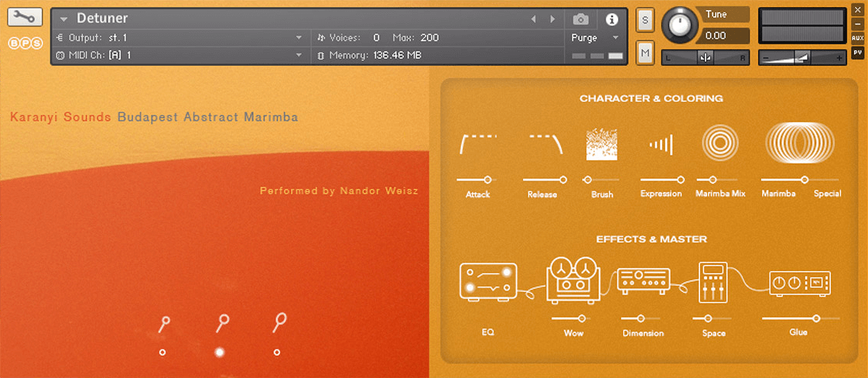Open the EQ device unit
The image size is (868, 378).
coord(487,281)
